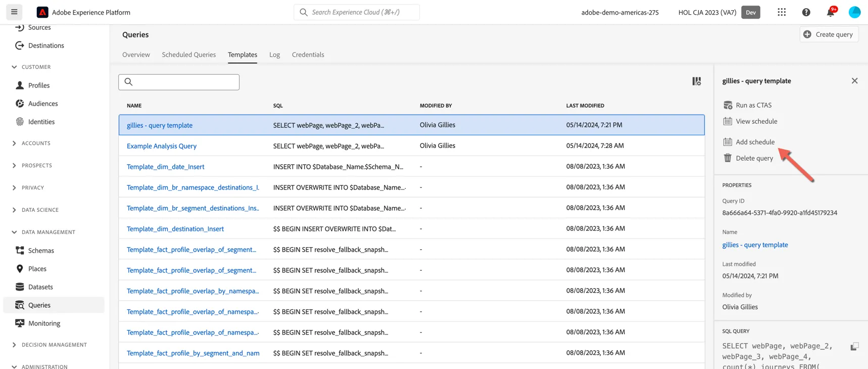
Task: Click Run as CTAS
Action: click(x=748, y=105)
